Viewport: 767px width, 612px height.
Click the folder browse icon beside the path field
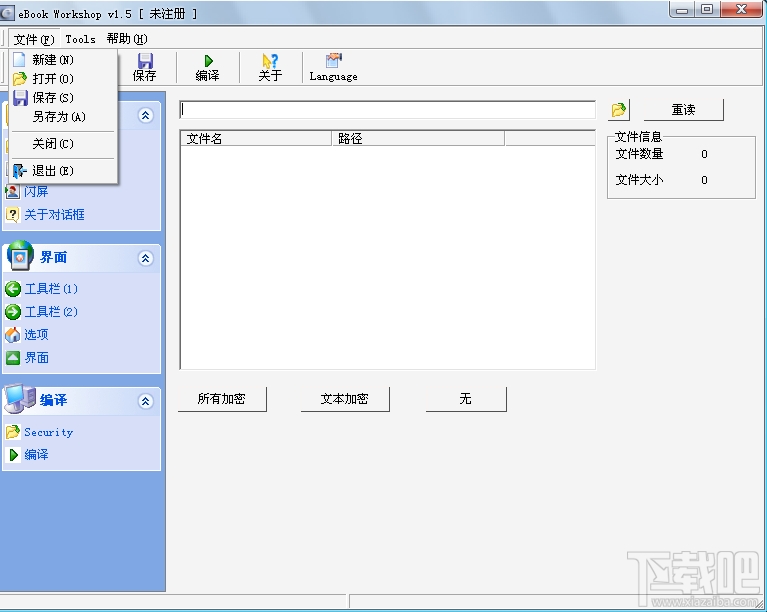point(619,110)
